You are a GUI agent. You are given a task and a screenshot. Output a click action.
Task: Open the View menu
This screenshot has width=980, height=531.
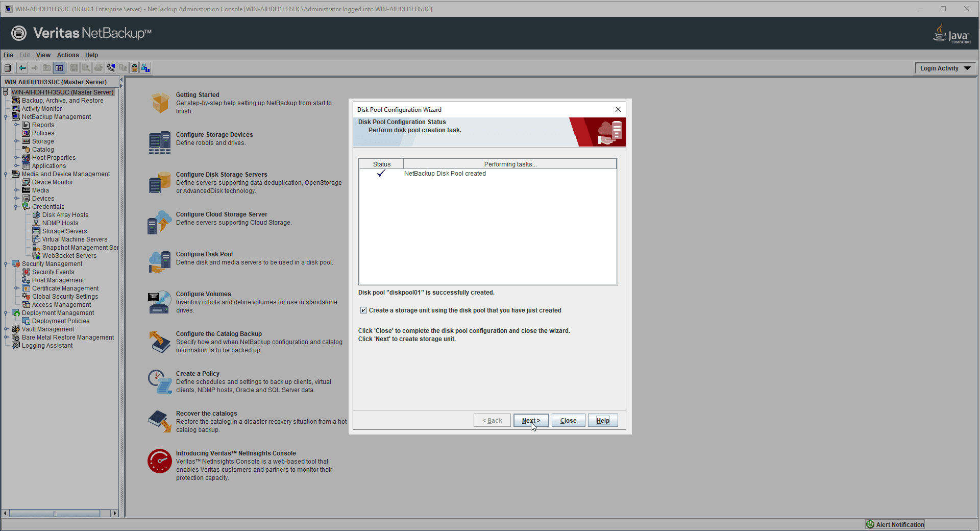(x=43, y=55)
